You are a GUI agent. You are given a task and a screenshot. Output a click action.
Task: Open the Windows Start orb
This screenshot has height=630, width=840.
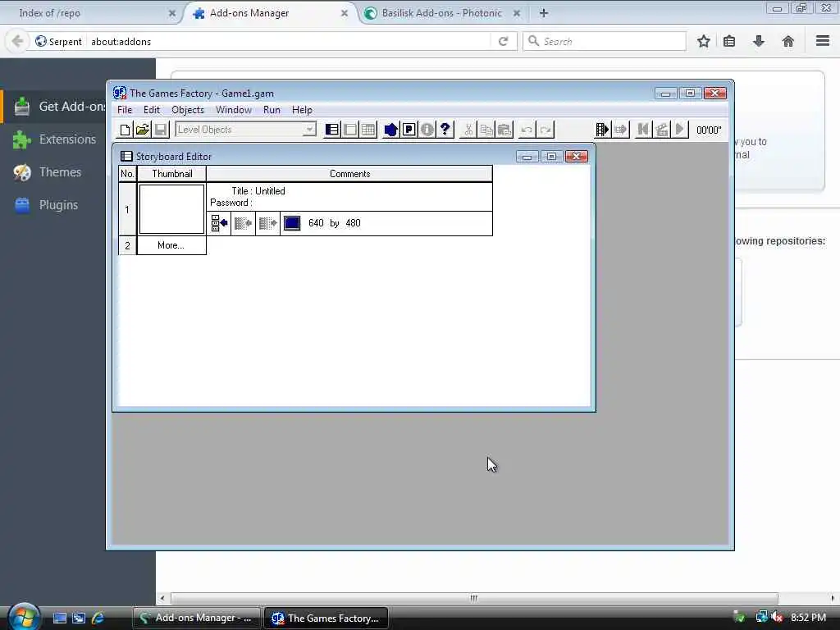22,617
